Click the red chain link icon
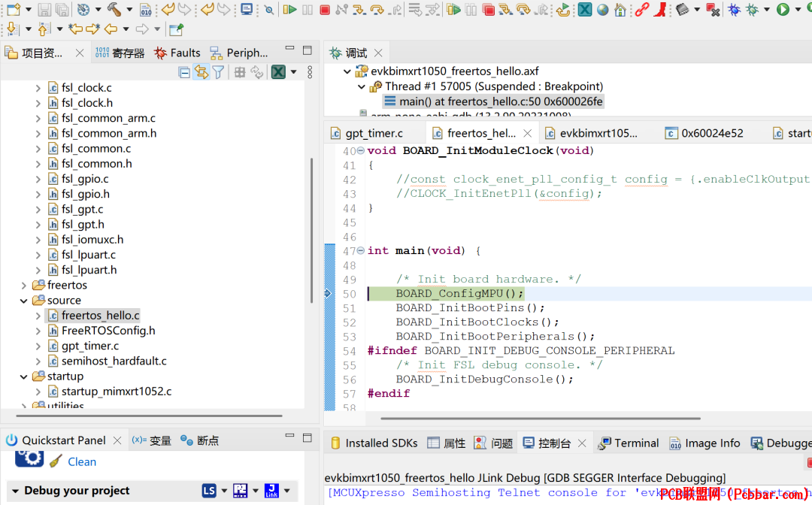The image size is (812, 505). click(x=642, y=9)
